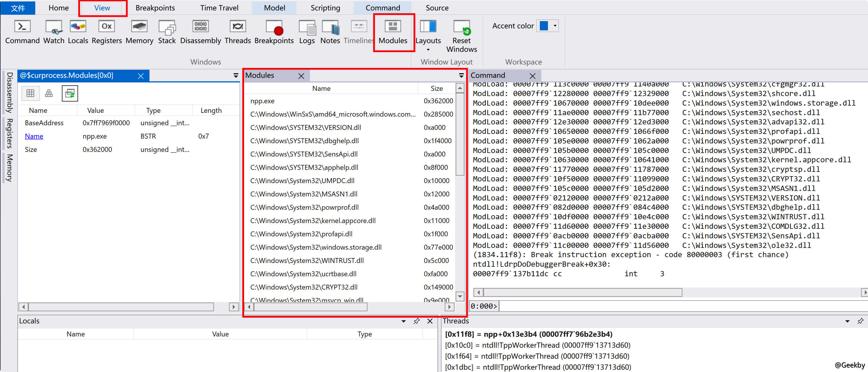Close the Command tab
The height and width of the screenshot is (372, 868).
pyautogui.click(x=532, y=76)
